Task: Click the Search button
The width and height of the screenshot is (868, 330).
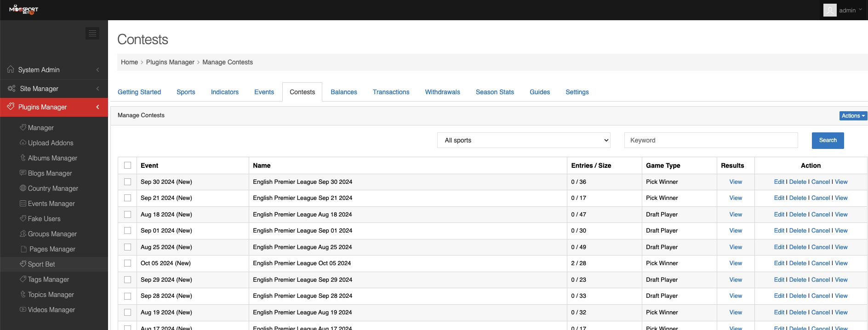Action: click(828, 140)
